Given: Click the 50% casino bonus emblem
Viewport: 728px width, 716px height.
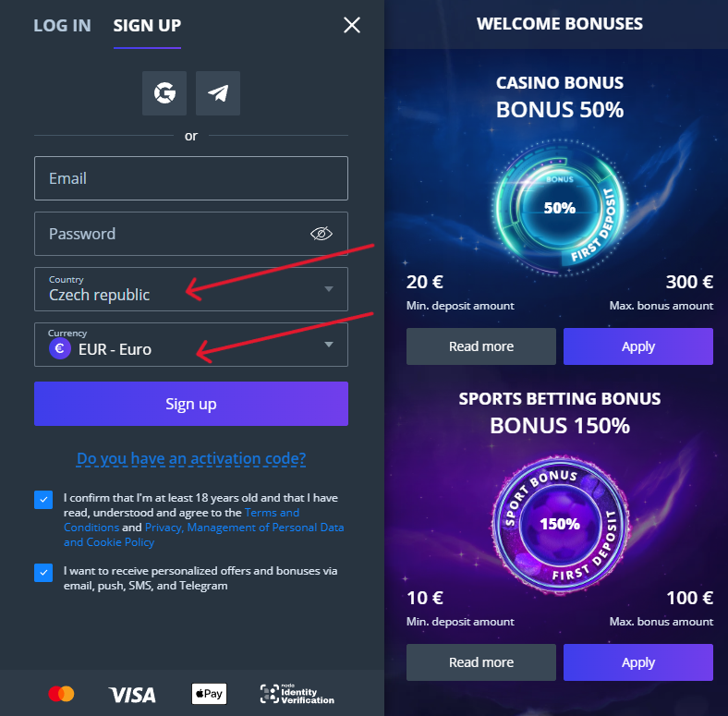Looking at the screenshot, I should [560, 207].
